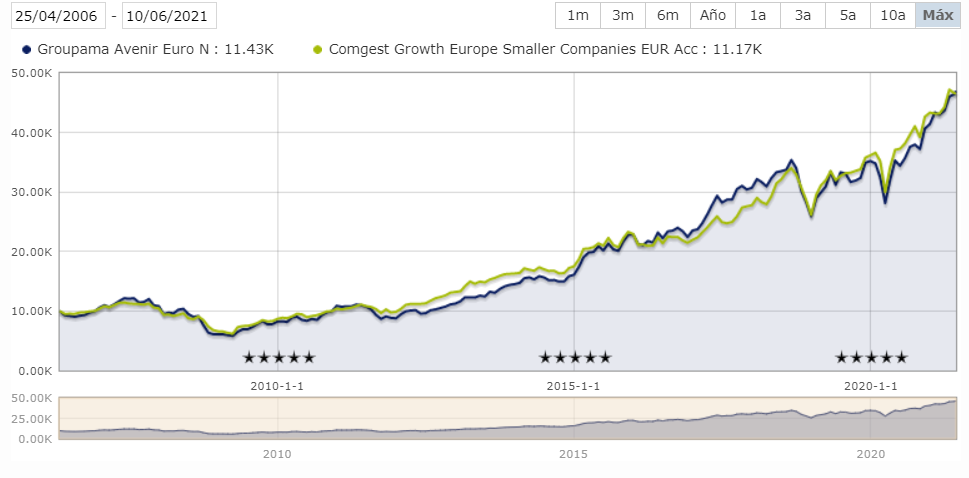
Task: Select the Máx full range button
Action: point(937,16)
